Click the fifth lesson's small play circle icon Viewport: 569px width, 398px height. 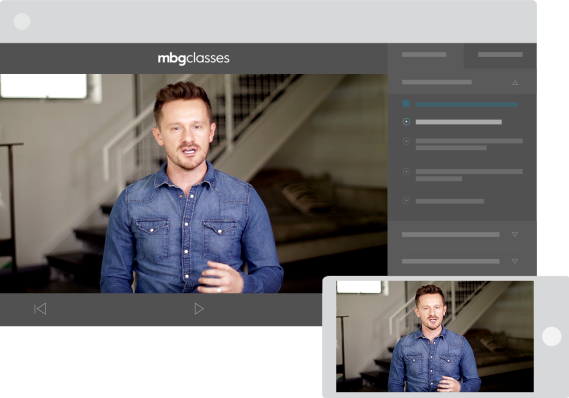point(406,201)
